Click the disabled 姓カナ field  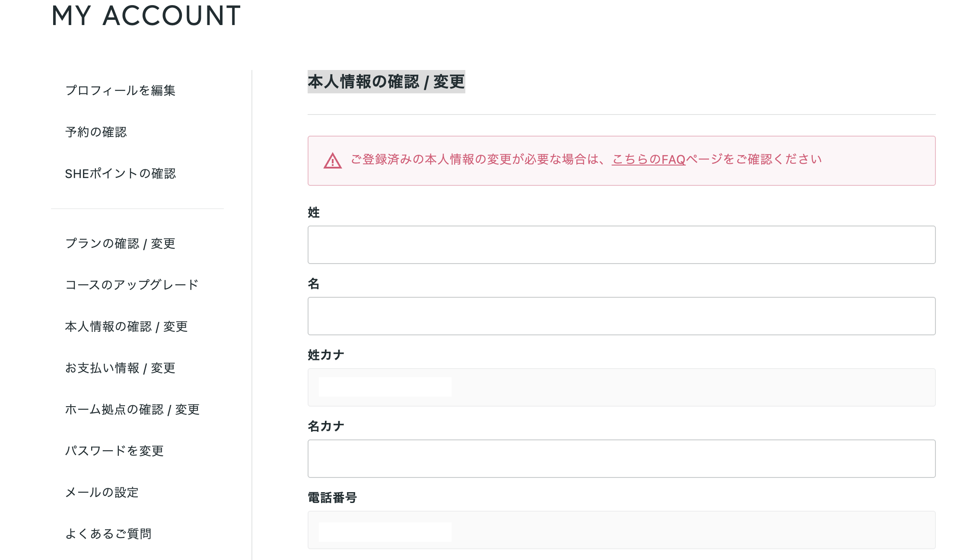621,388
